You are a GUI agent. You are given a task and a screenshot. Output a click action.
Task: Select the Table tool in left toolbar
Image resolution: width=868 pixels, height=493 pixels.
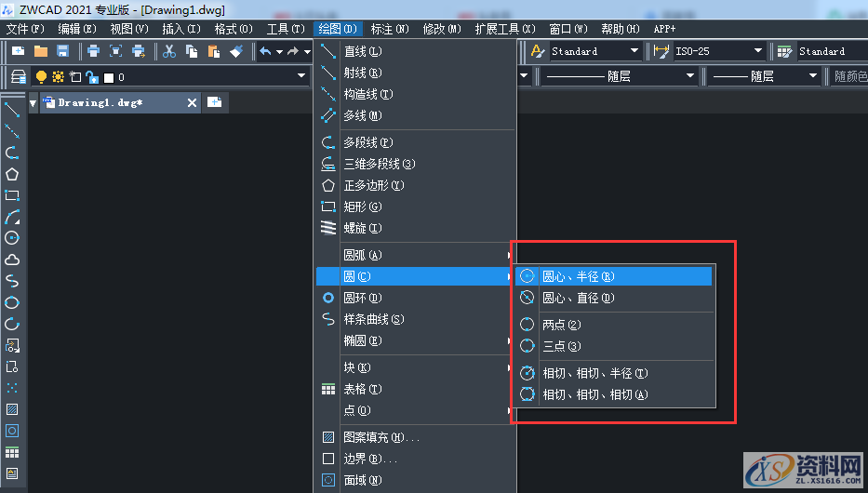click(12, 452)
